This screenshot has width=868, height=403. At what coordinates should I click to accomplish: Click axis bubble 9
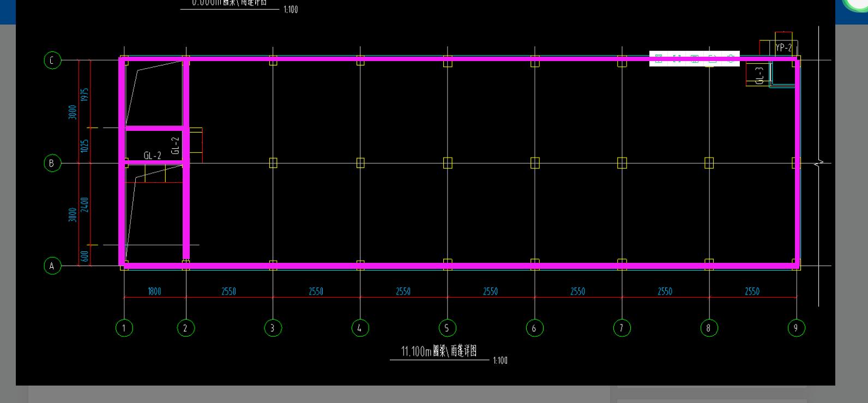796,328
